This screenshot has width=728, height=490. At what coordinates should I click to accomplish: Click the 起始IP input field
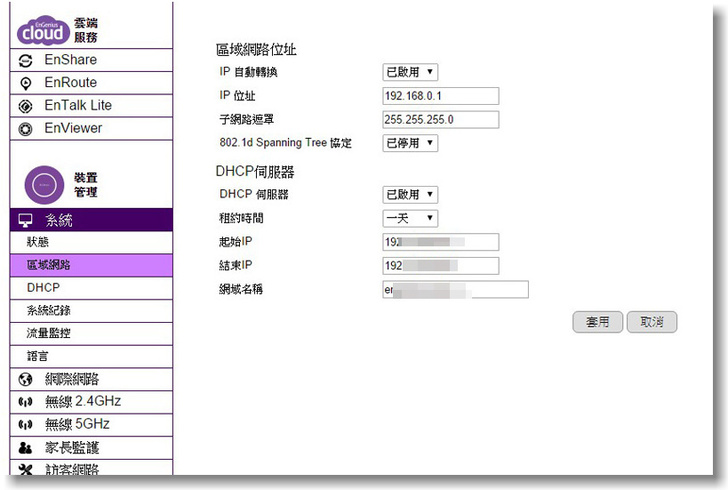441,242
